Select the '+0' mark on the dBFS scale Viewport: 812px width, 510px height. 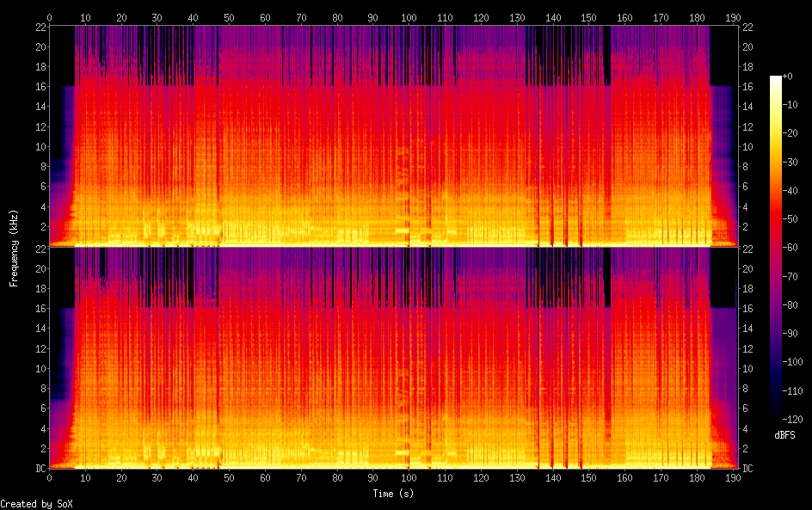tap(787, 77)
